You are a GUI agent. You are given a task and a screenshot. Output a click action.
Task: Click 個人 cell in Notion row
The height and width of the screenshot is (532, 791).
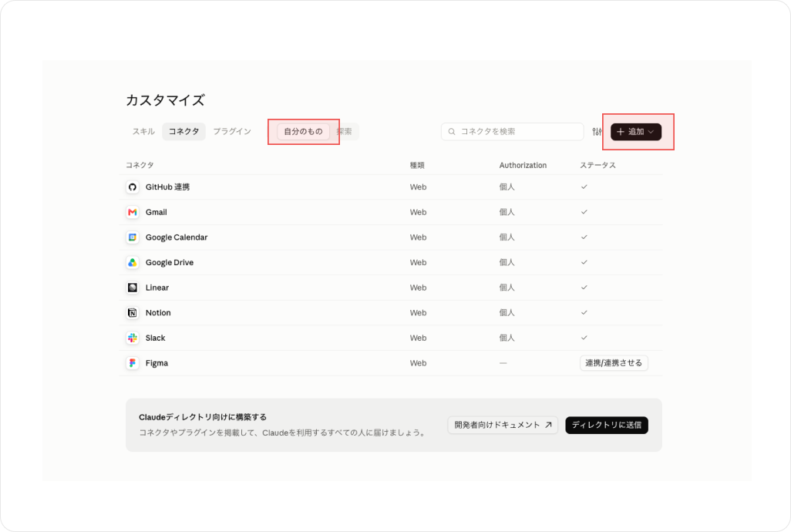point(507,312)
